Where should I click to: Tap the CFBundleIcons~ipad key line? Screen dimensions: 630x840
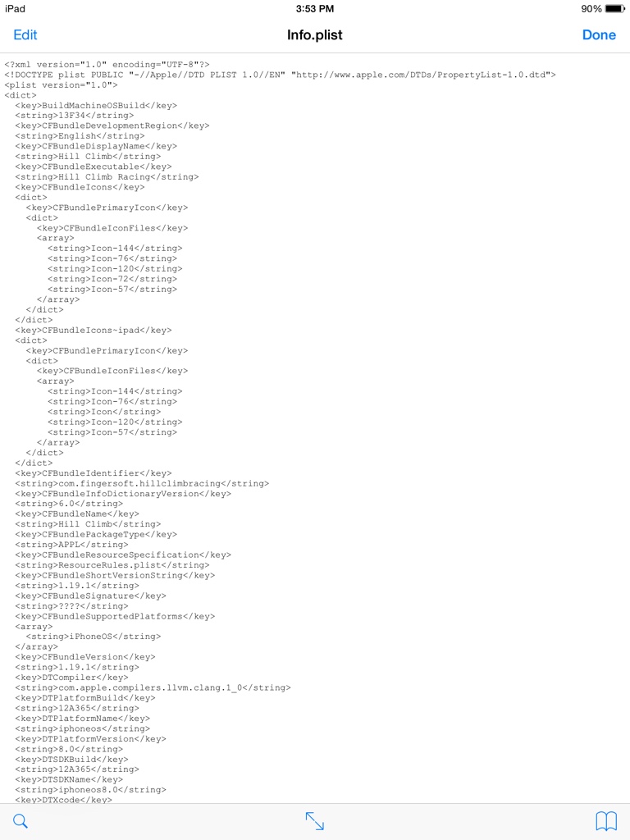click(94, 331)
